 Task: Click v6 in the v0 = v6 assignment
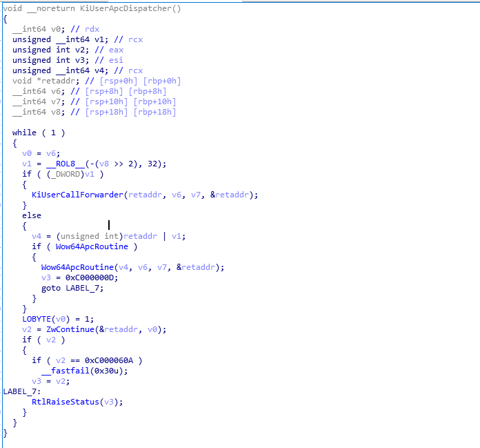tap(51, 153)
